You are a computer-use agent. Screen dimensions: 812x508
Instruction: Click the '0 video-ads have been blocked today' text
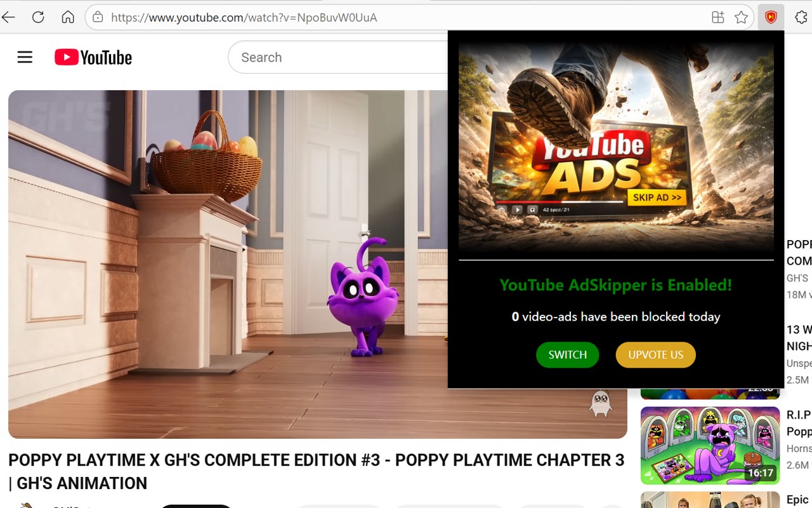[616, 316]
